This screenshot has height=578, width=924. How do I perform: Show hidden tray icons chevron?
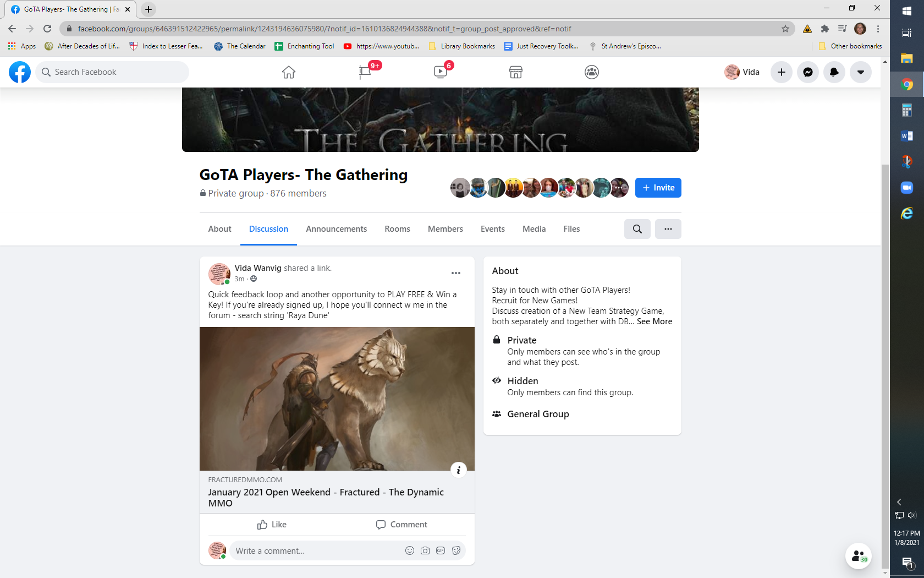coord(899,502)
